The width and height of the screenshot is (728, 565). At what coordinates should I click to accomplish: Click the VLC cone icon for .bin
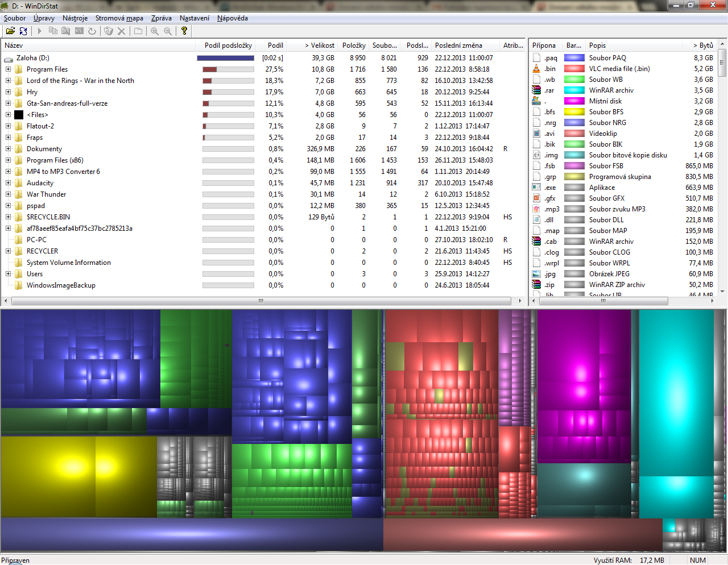[x=536, y=69]
